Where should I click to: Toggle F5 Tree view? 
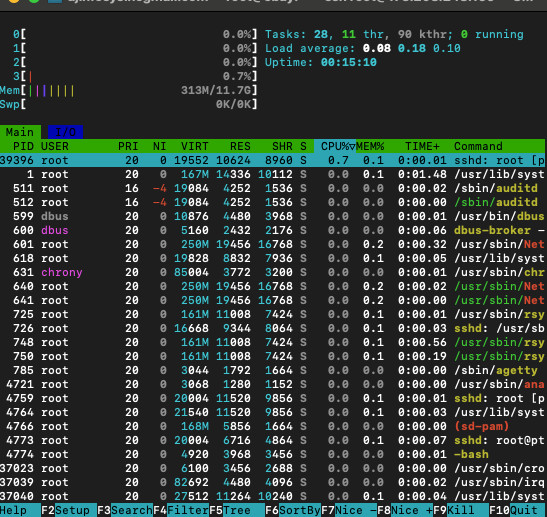(x=237, y=510)
